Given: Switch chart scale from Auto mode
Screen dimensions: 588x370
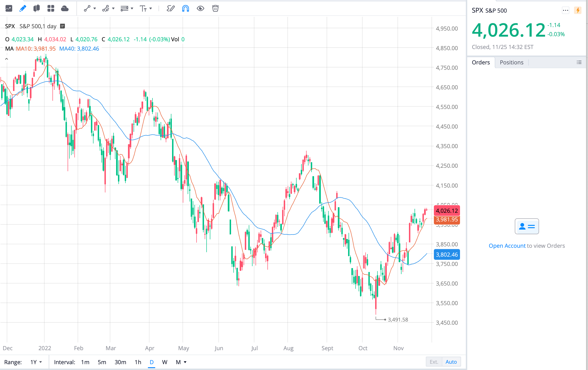Looking at the screenshot, I should pos(451,362).
